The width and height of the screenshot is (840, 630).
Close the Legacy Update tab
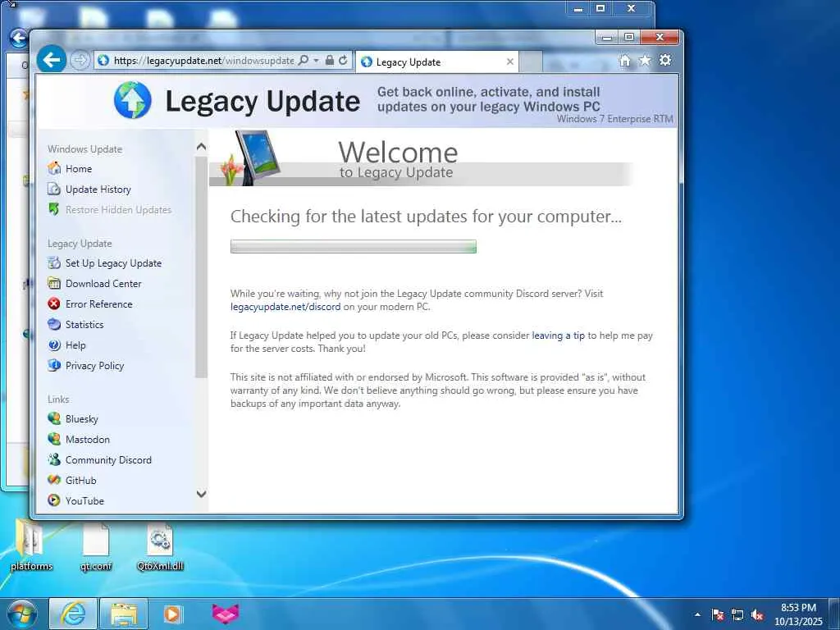pyautogui.click(x=510, y=62)
